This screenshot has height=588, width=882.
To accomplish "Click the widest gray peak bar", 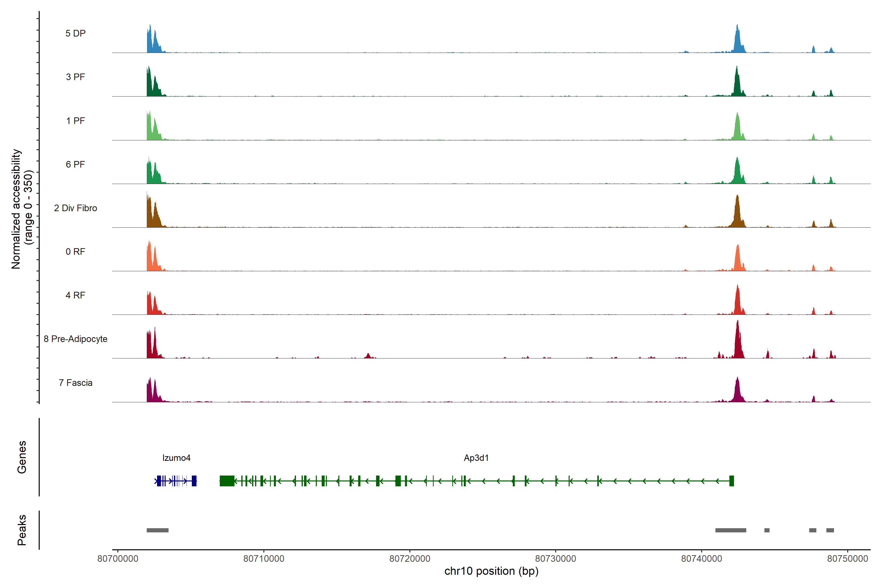I will click(731, 530).
